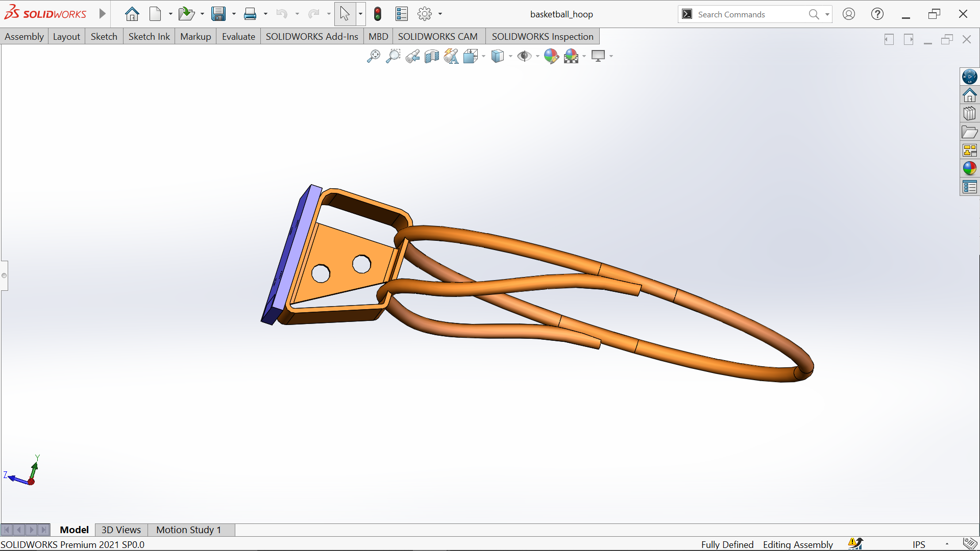Open the Design Library icon in task pane

click(969, 114)
